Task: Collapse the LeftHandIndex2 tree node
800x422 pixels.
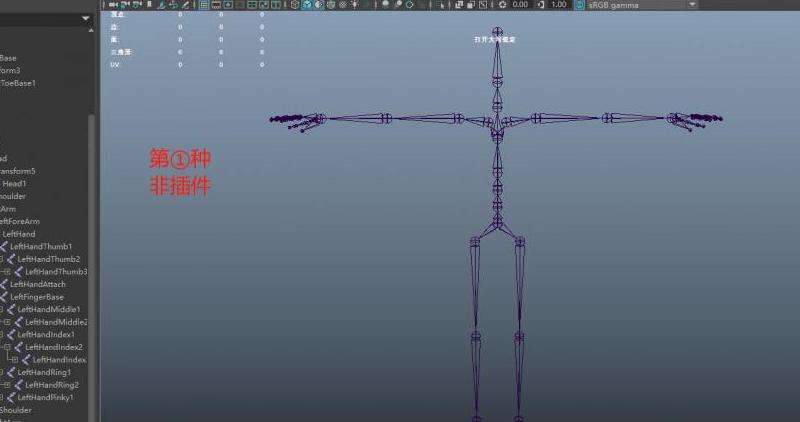Action: [7, 347]
